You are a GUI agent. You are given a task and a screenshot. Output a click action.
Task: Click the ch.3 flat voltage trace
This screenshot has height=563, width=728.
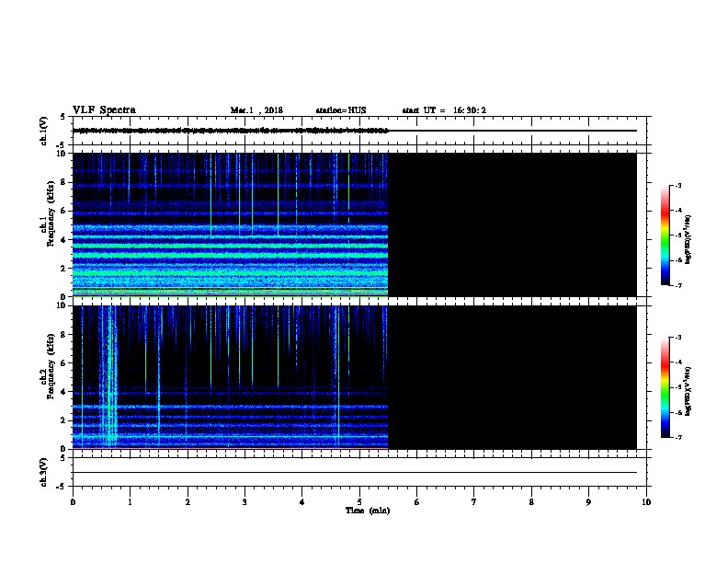[x=355, y=473]
